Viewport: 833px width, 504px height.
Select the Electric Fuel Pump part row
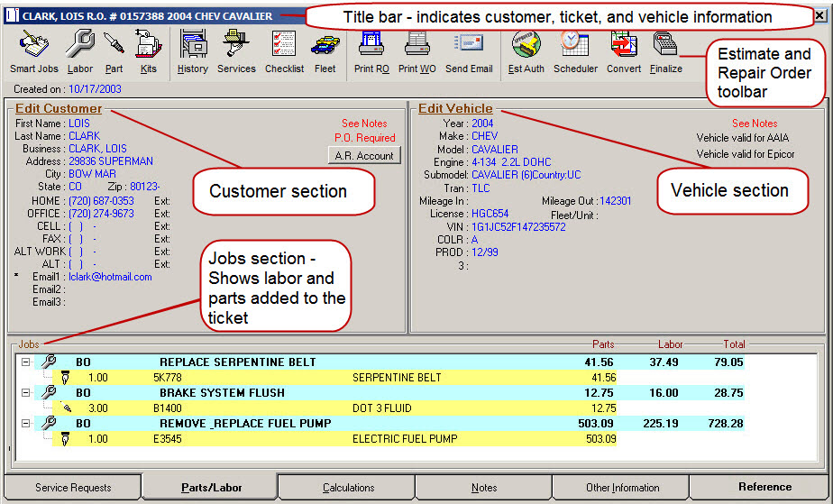[404, 439]
